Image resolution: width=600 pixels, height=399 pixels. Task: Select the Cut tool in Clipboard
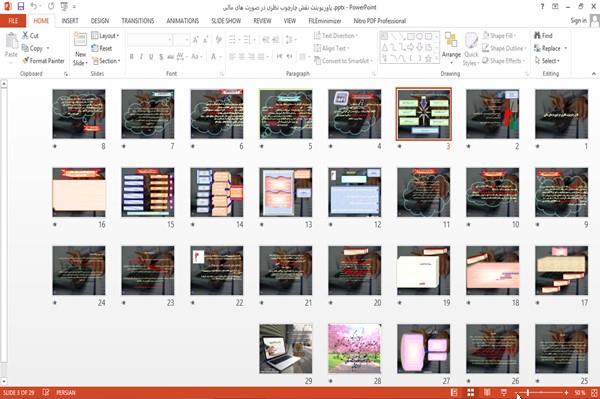tap(30, 36)
